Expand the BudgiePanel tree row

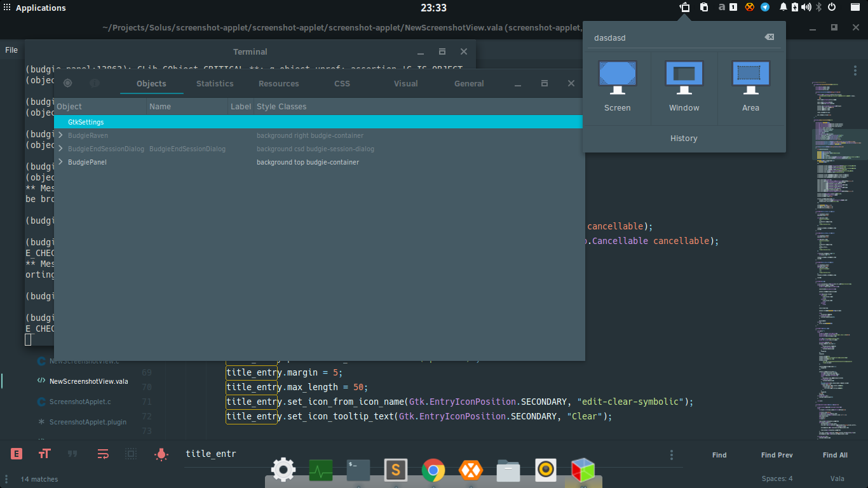point(60,162)
